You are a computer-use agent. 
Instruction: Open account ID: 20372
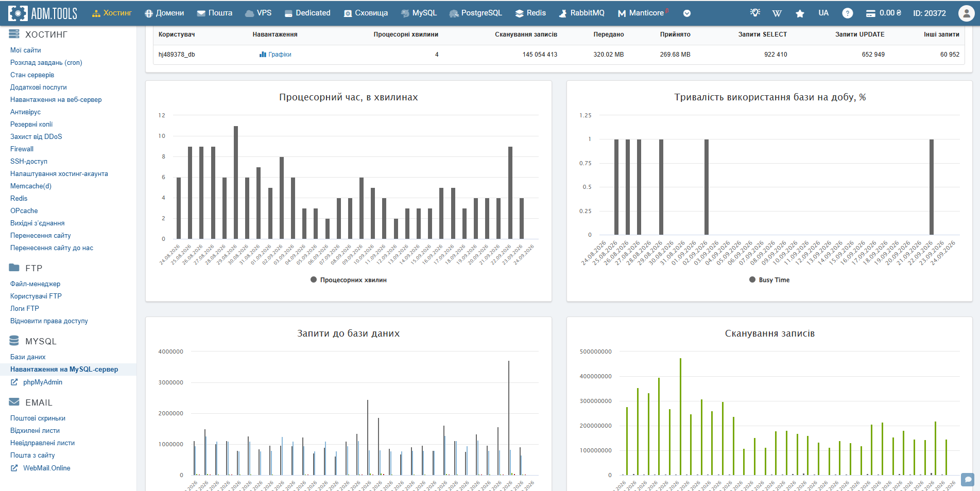click(930, 13)
